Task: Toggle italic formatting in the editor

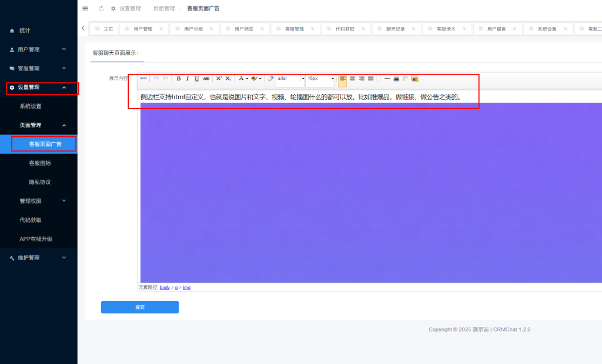Action: (187, 78)
